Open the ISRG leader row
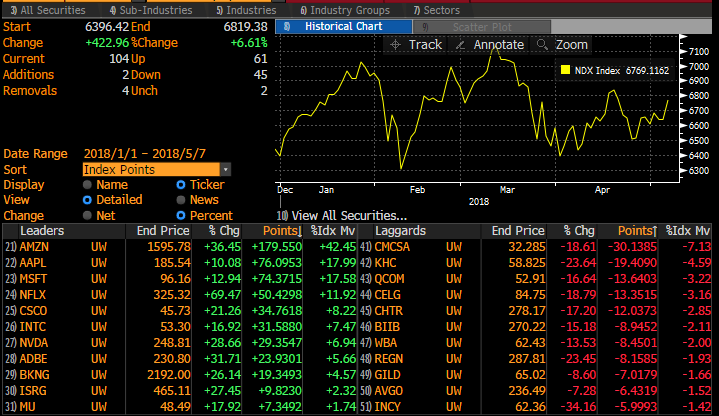This screenshot has width=719, height=416. coord(180,391)
